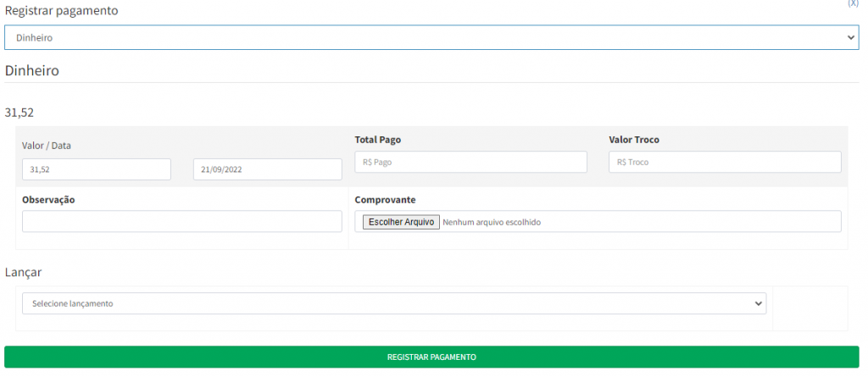Click into the Valor Troco input

pos(725,162)
